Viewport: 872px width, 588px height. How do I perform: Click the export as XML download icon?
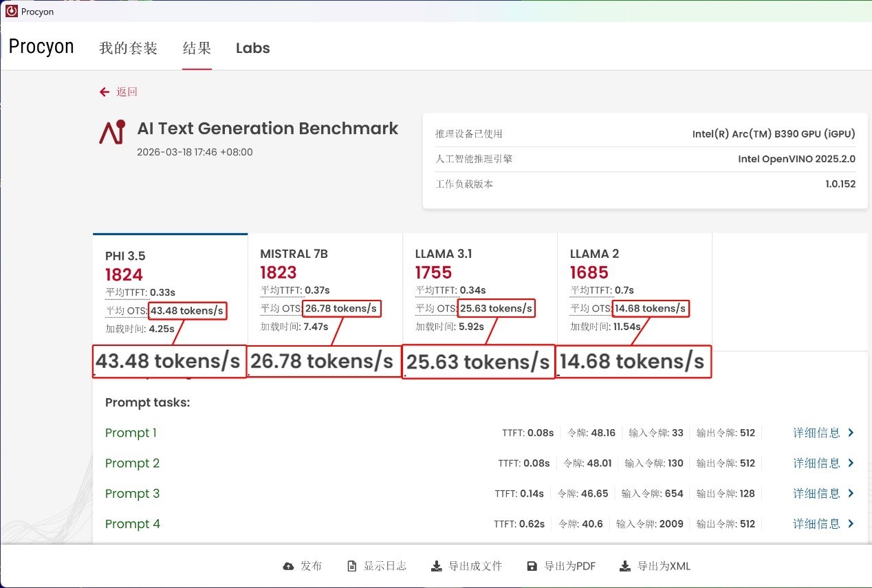coord(624,567)
